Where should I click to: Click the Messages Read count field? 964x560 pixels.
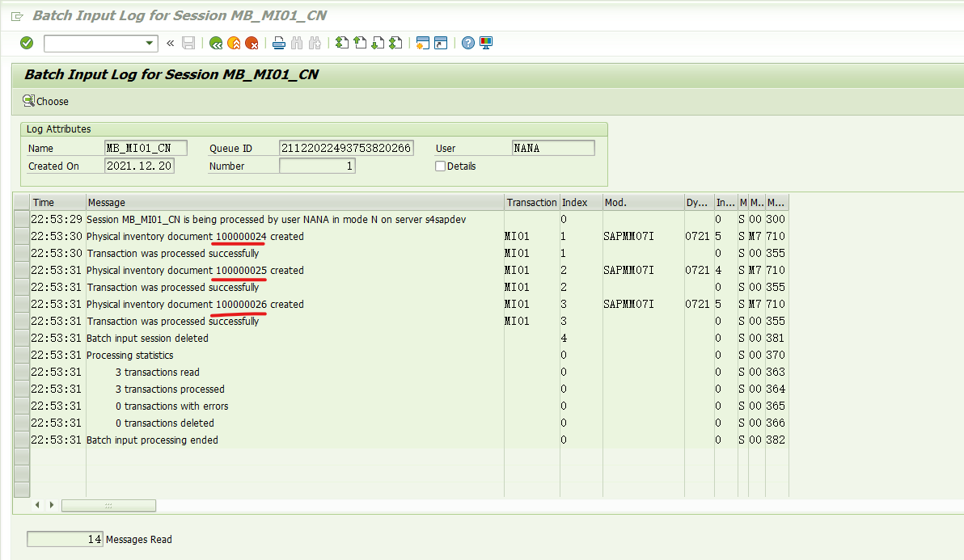[x=66, y=539]
